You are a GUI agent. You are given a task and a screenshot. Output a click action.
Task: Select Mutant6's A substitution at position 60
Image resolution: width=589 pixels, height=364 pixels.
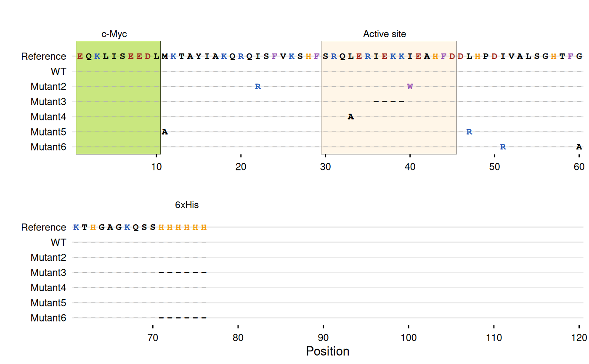point(579,147)
